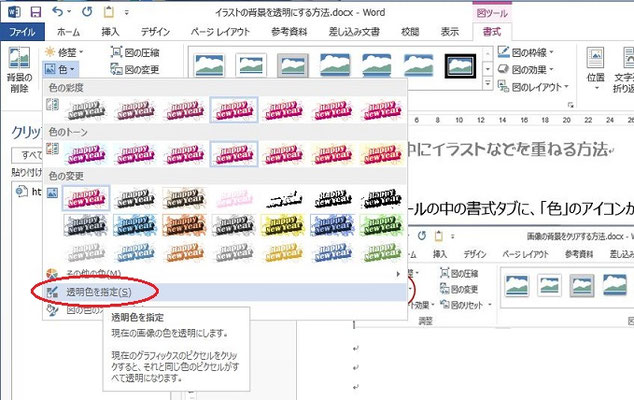Click the すべて field in the clip art pane
The height and width of the screenshot is (400, 634).
[27, 155]
